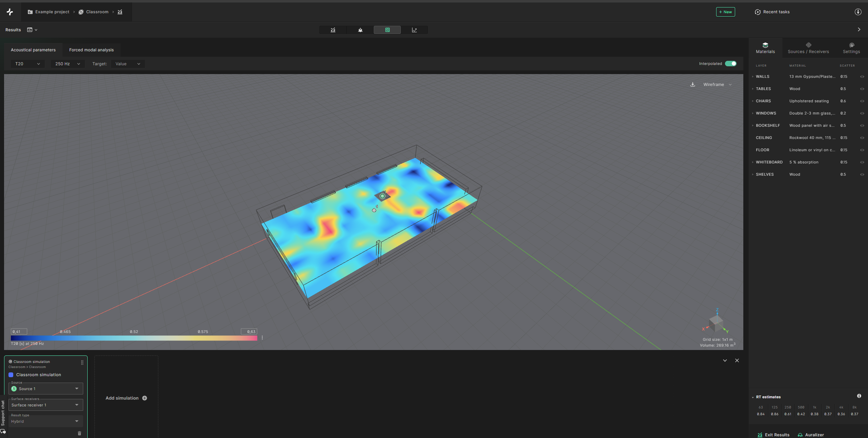Select the Acoustical Parameters tab
This screenshot has width=868, height=438.
pos(33,50)
